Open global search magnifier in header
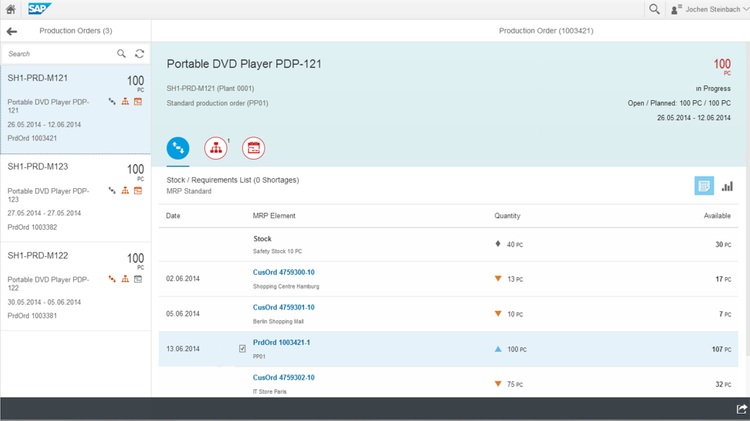 click(654, 9)
